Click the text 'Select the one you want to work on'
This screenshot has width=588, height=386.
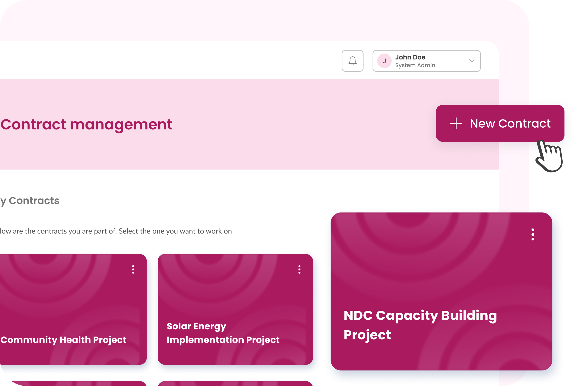coord(175,231)
